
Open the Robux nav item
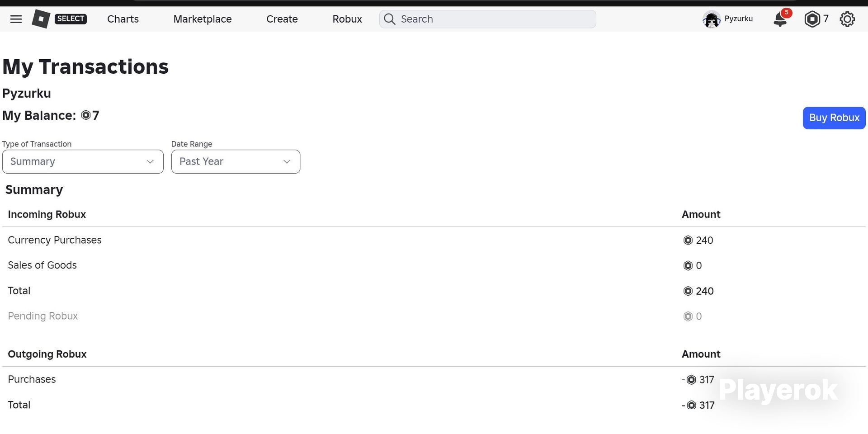(347, 19)
